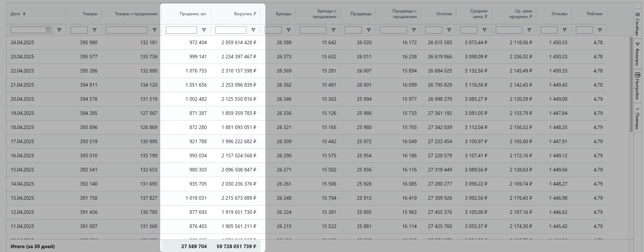
Task: Focus the Ср. цена продажи filter input
Action: click(x=509, y=30)
